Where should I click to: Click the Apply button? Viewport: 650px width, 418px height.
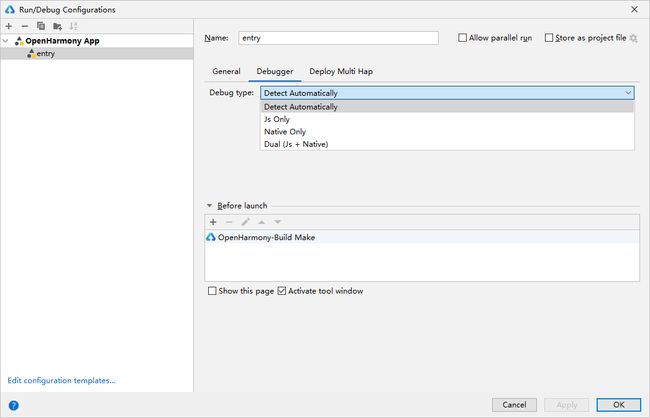coord(567,405)
